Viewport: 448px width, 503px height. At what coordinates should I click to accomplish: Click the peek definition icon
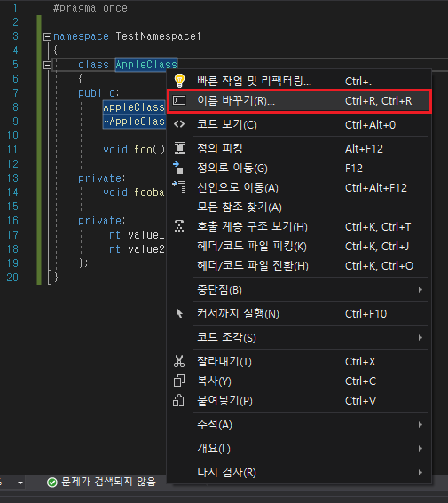point(179,148)
